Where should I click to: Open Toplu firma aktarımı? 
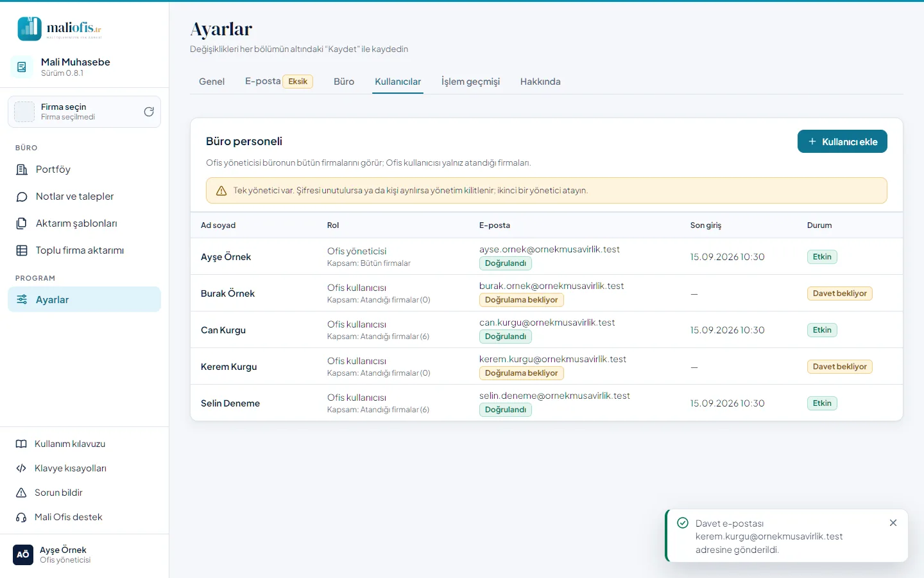coord(84,250)
